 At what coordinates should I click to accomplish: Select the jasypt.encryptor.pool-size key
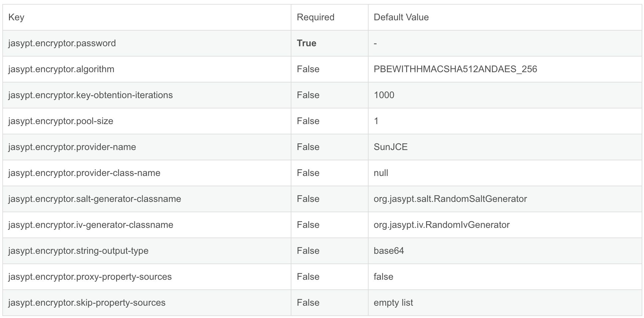coord(61,121)
